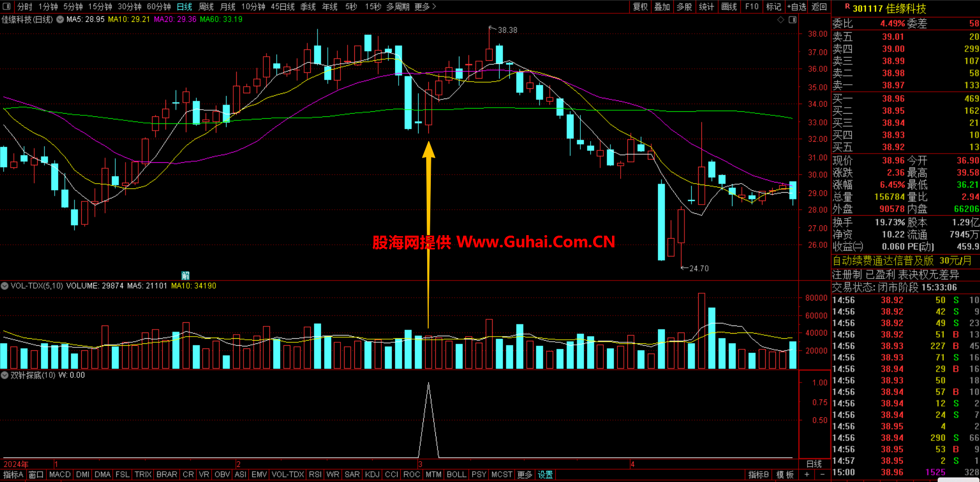This screenshot has width=980, height=482.
Task: Select the 季线 quarterly period
Action: pyautogui.click(x=308, y=7)
